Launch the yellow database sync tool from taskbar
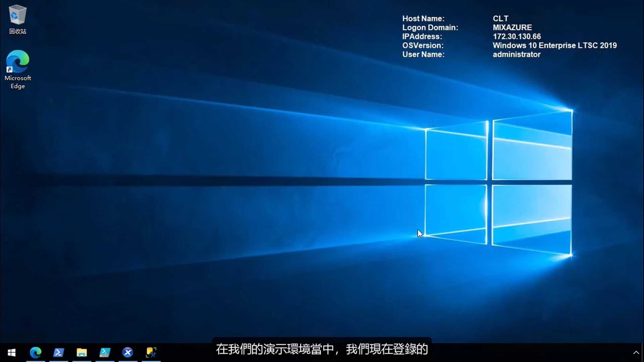This screenshot has height=362, width=644. pos(151,352)
